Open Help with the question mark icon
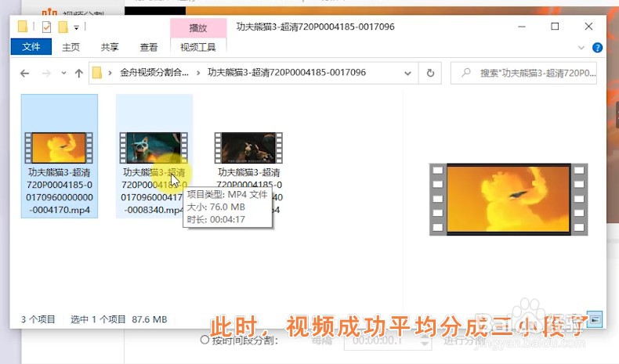Image resolution: width=619 pixels, height=364 pixels. [597, 48]
